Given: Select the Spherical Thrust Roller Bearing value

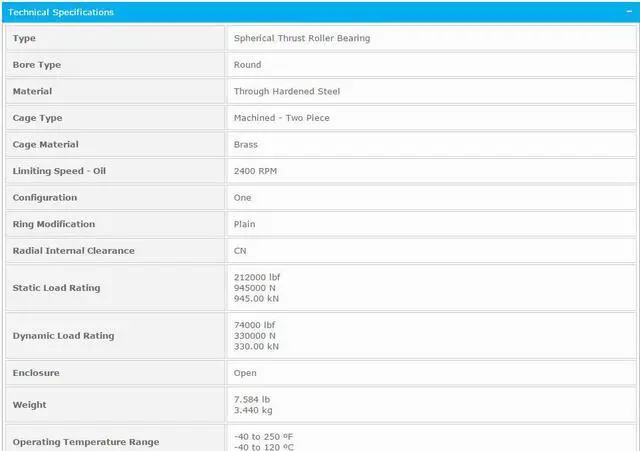Looking at the screenshot, I should pyautogui.click(x=302, y=38).
